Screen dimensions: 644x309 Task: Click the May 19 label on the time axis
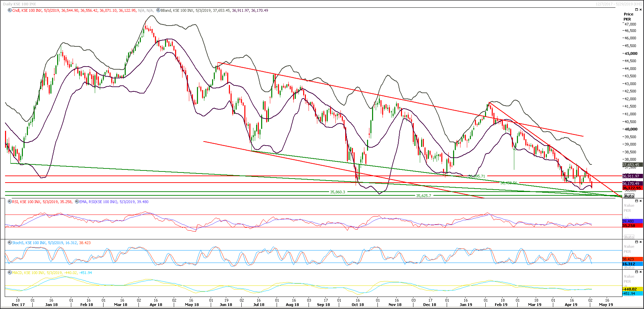(606, 305)
